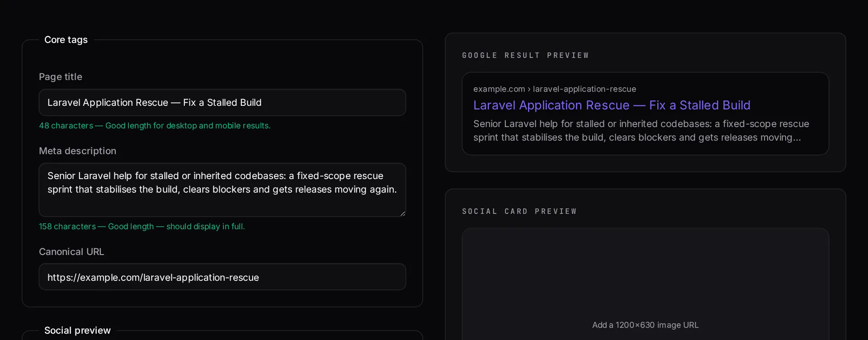
Task: Edit the Meta description textarea
Action: click(222, 190)
